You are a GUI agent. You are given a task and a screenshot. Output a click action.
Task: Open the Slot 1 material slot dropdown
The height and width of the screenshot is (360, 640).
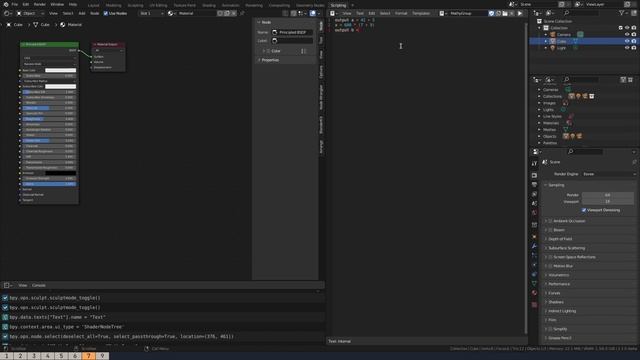click(x=151, y=13)
